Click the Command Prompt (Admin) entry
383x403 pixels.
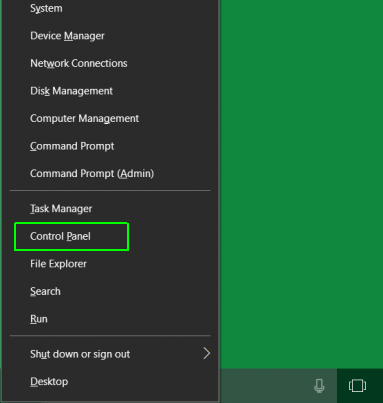[110, 173]
